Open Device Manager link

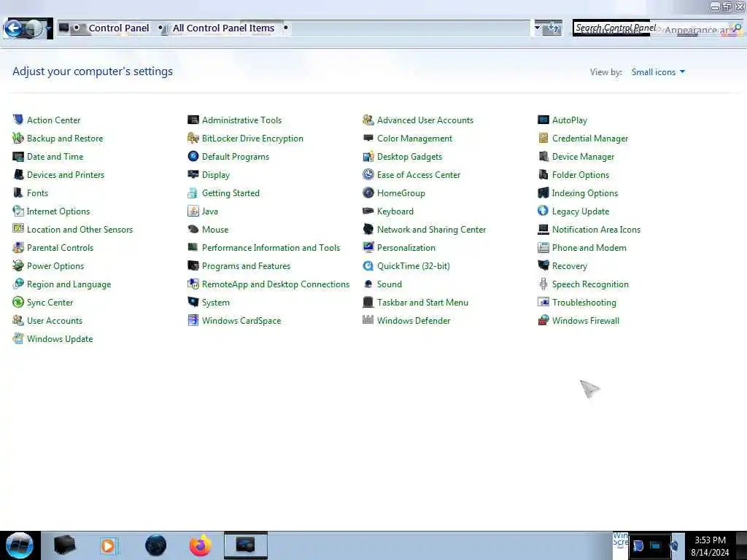(x=583, y=157)
